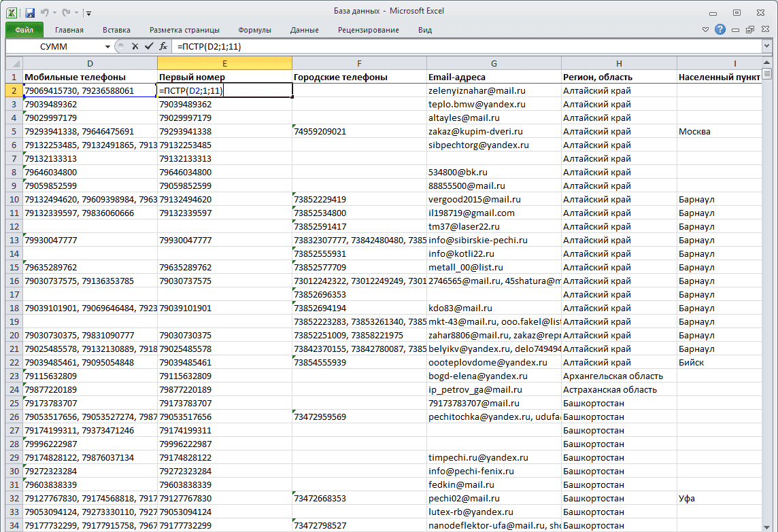Click the Excel application icon in title bar
Image resolution: width=778 pixels, height=532 pixels.
[x=11, y=12]
